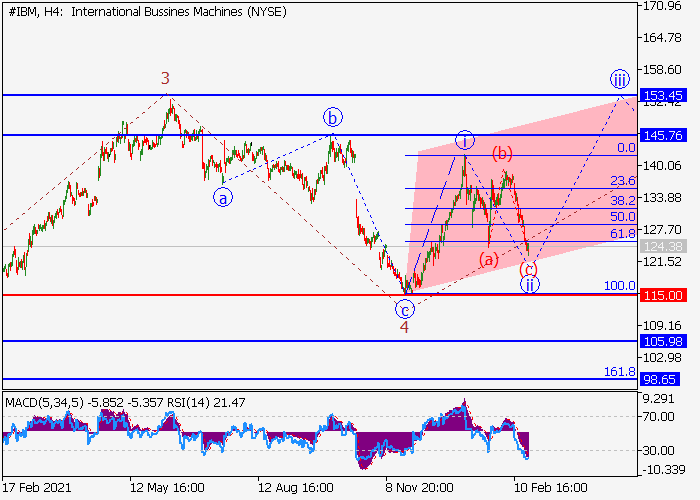Click the 153.45 blue price level label
The image size is (700, 500).
tap(663, 95)
